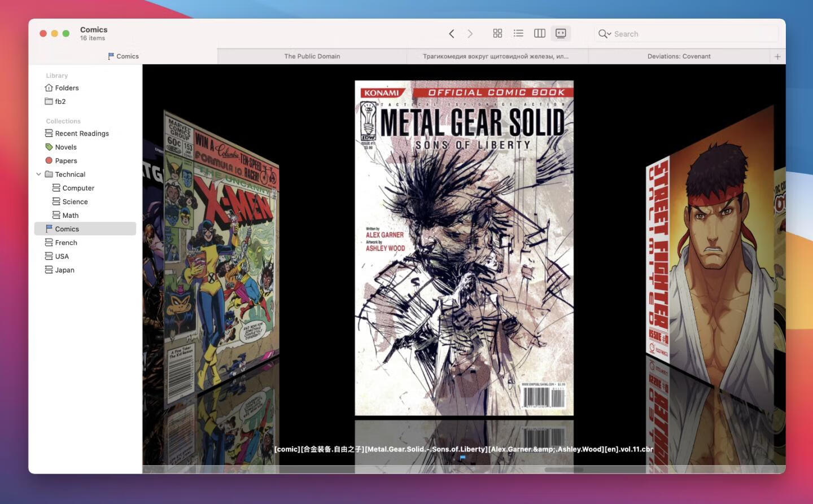Collapse the Technical folder disclosure arrow
This screenshot has width=813, height=504.
pyautogui.click(x=38, y=174)
